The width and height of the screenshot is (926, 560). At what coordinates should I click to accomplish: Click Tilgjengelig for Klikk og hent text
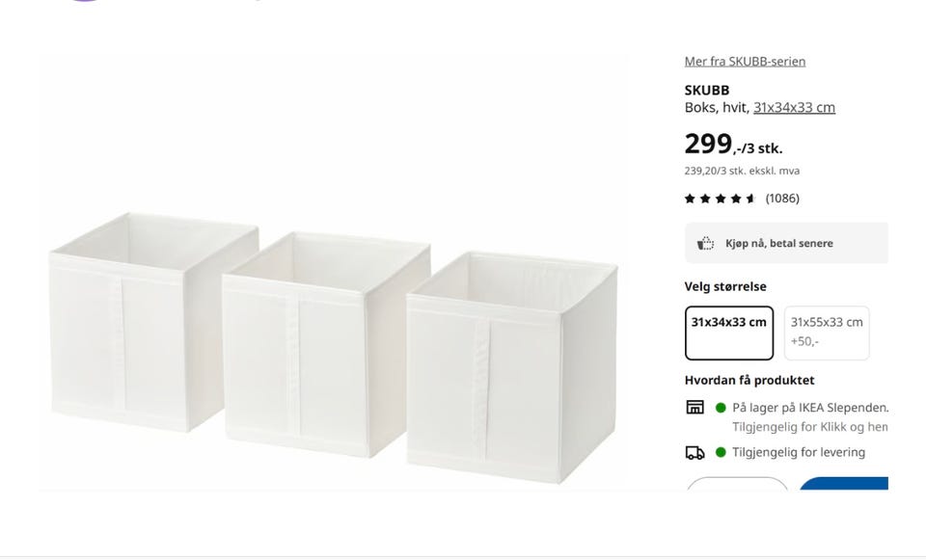click(809, 427)
